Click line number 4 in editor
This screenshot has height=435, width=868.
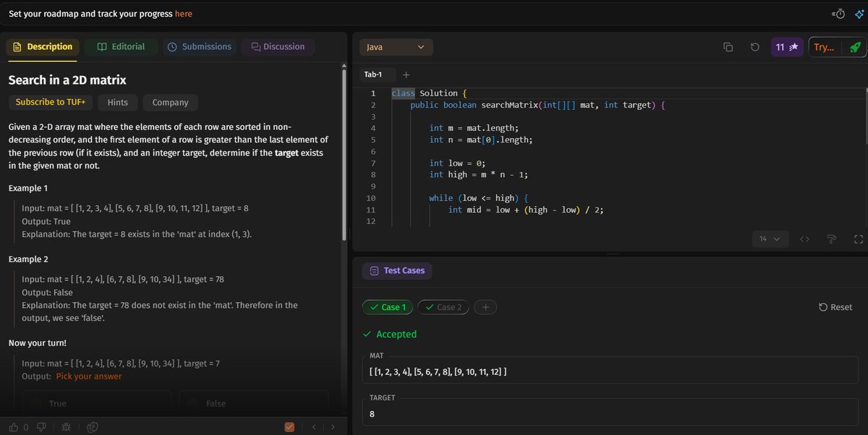click(373, 128)
